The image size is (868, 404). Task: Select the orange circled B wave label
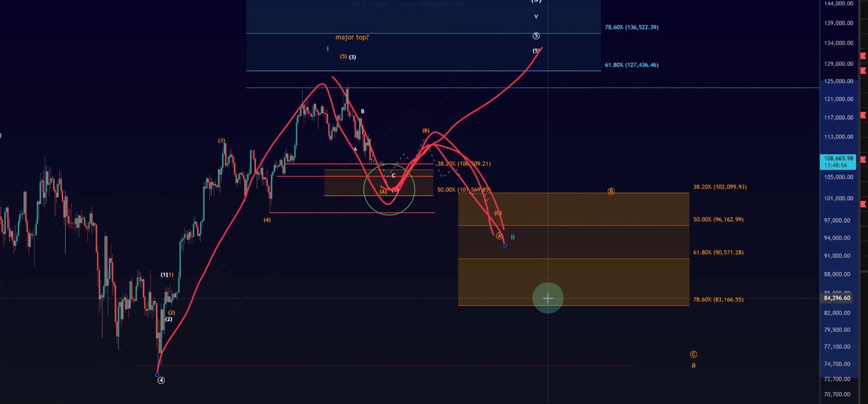tap(611, 191)
